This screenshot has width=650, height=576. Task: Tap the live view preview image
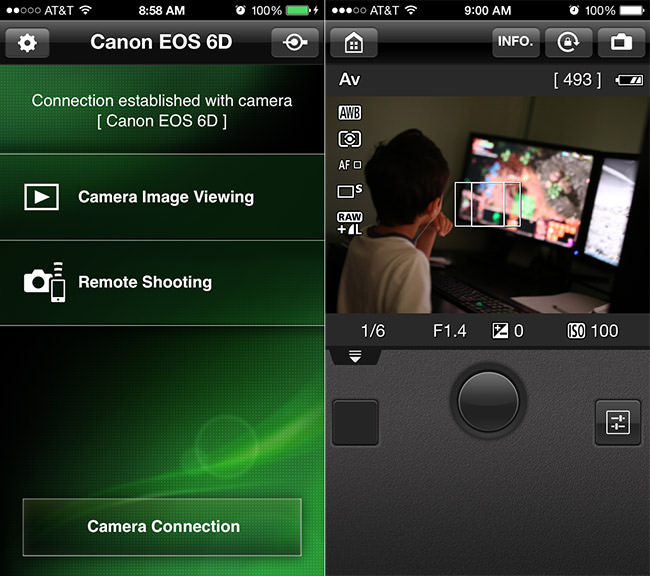pyautogui.click(x=488, y=205)
